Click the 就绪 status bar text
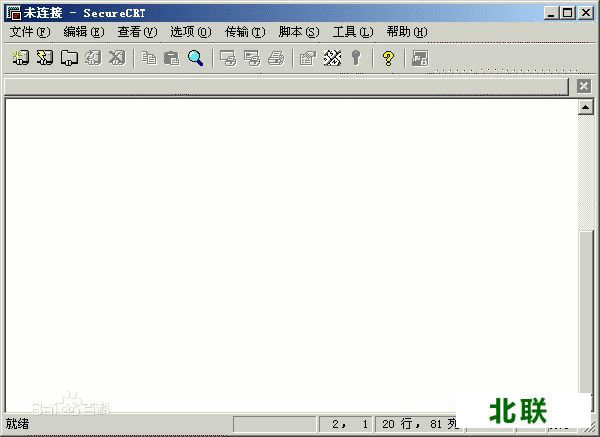 click(17, 424)
